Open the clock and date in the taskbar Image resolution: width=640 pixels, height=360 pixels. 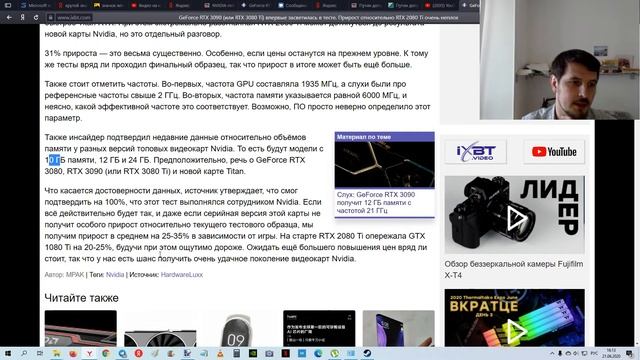click(611, 353)
